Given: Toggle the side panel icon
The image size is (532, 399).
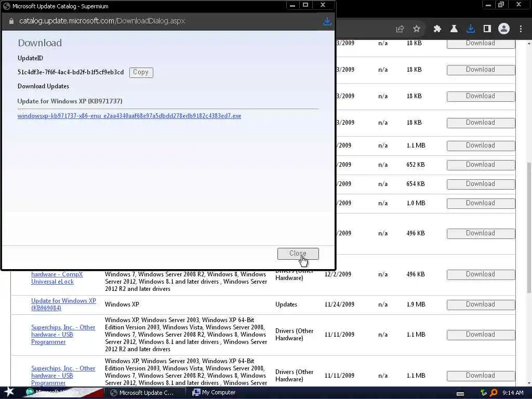Looking at the screenshot, I should click(487, 29).
